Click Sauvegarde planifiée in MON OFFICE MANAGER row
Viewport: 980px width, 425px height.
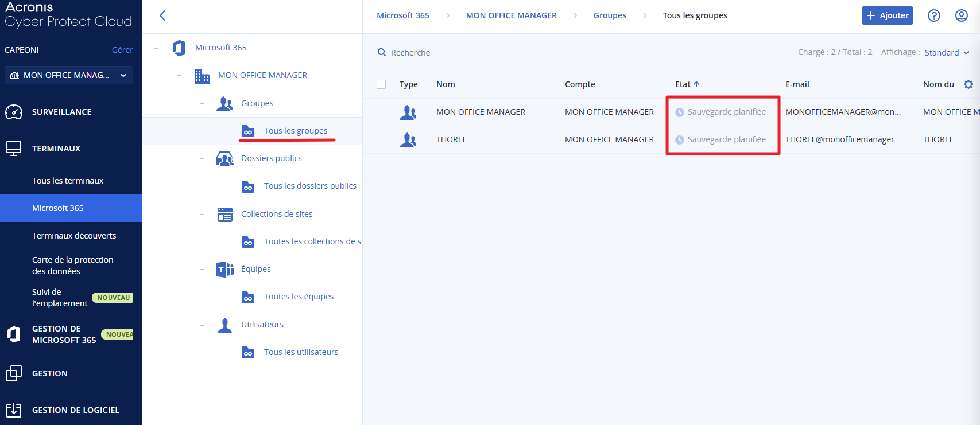point(727,112)
